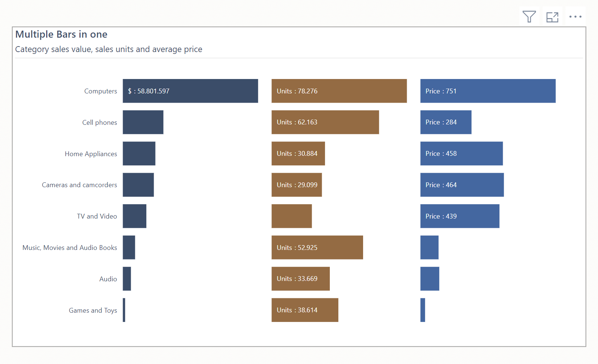Toggle the Games and Toys Units : 38.614 bar

coord(305,310)
